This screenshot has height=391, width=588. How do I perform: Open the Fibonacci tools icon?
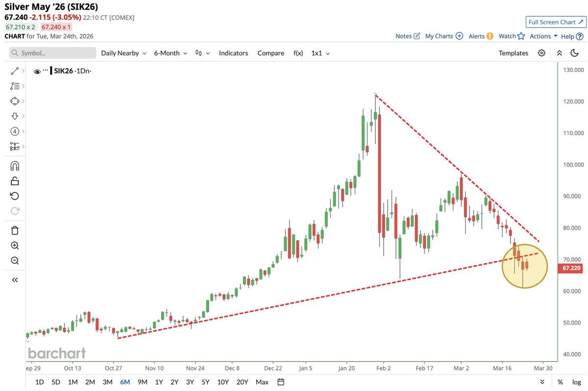[15, 86]
